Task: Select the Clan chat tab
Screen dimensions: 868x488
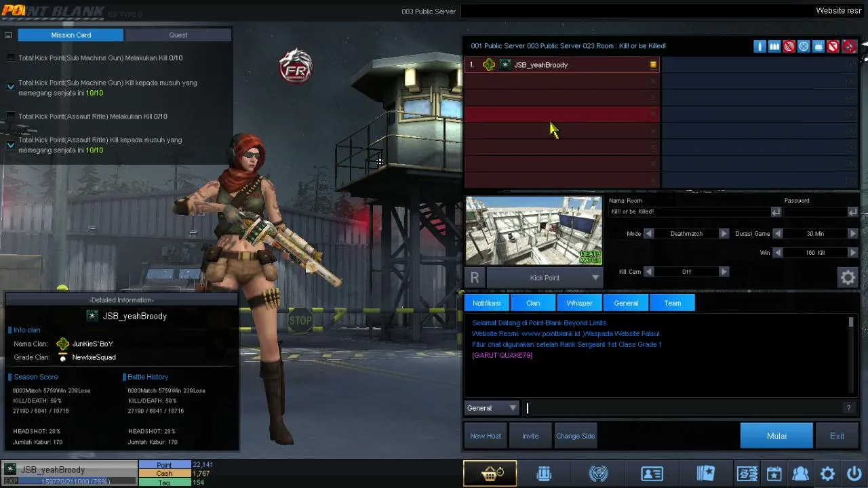Action: [533, 303]
